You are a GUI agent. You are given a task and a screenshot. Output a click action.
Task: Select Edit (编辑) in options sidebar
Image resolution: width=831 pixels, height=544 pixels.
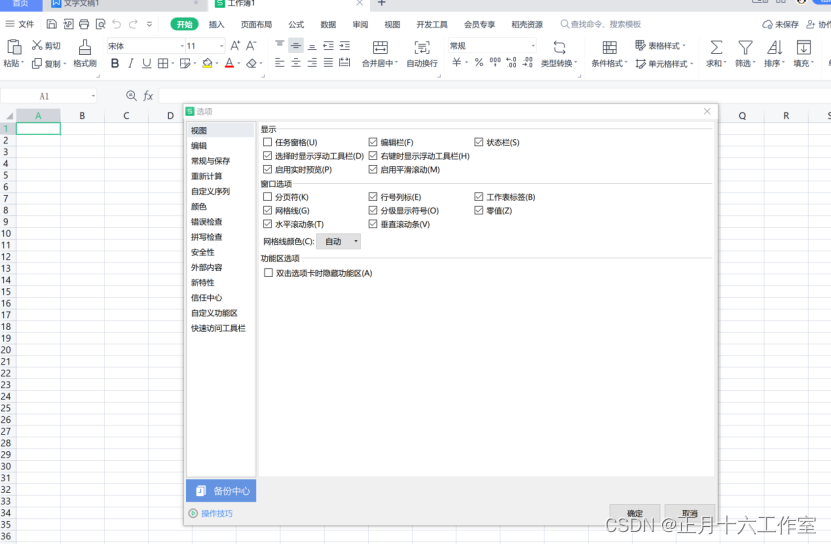(x=220, y=146)
